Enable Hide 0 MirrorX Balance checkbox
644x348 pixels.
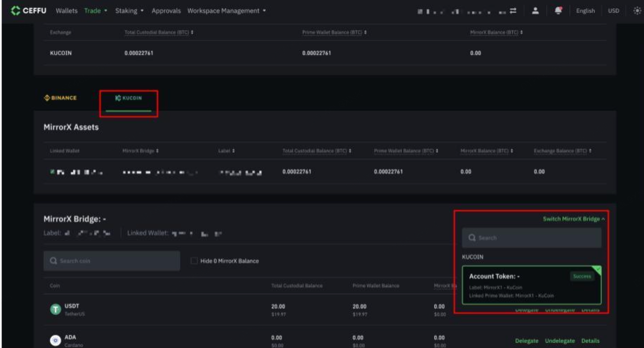point(194,261)
